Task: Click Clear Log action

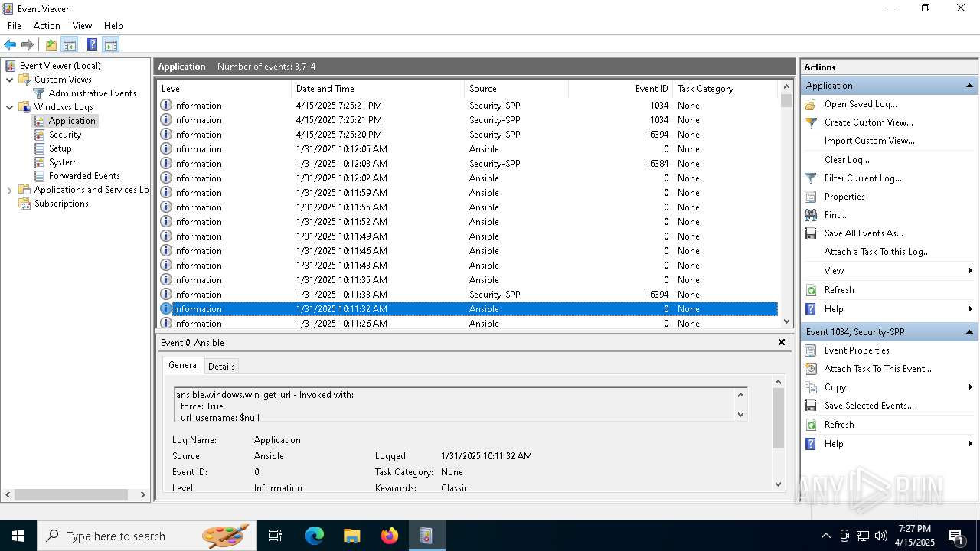Action: [x=847, y=160]
